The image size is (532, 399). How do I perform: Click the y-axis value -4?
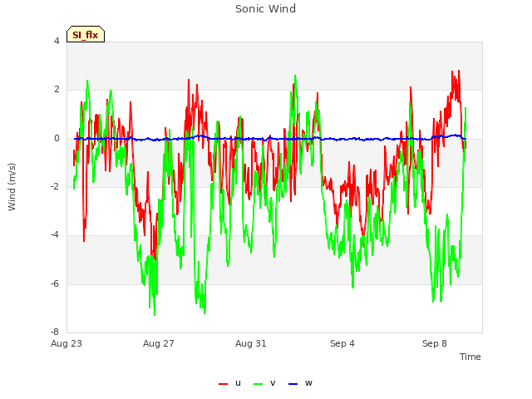[55, 234]
